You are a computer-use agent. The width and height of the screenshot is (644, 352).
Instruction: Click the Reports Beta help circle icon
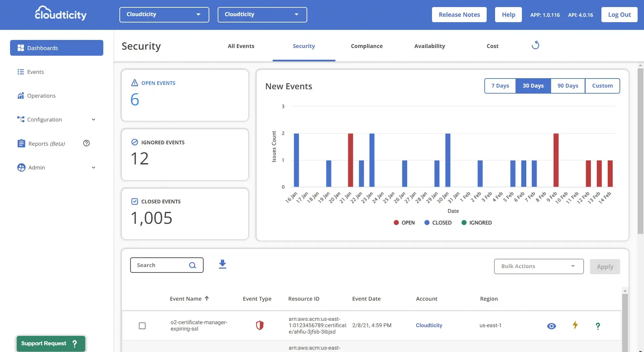(87, 143)
